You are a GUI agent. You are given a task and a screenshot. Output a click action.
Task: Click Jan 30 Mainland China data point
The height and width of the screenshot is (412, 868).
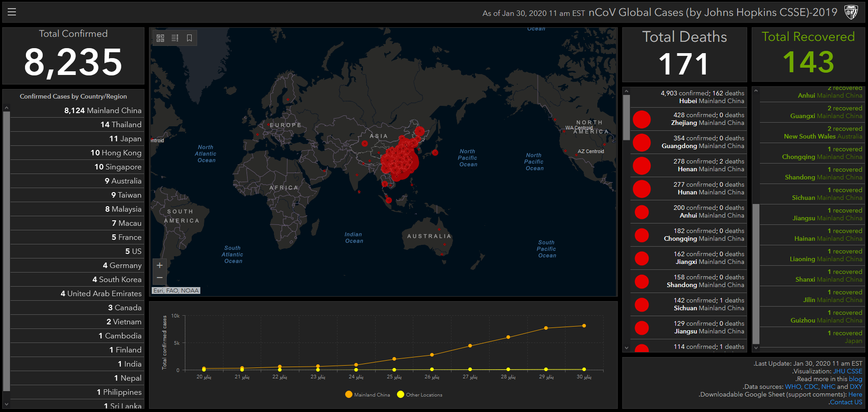click(584, 326)
